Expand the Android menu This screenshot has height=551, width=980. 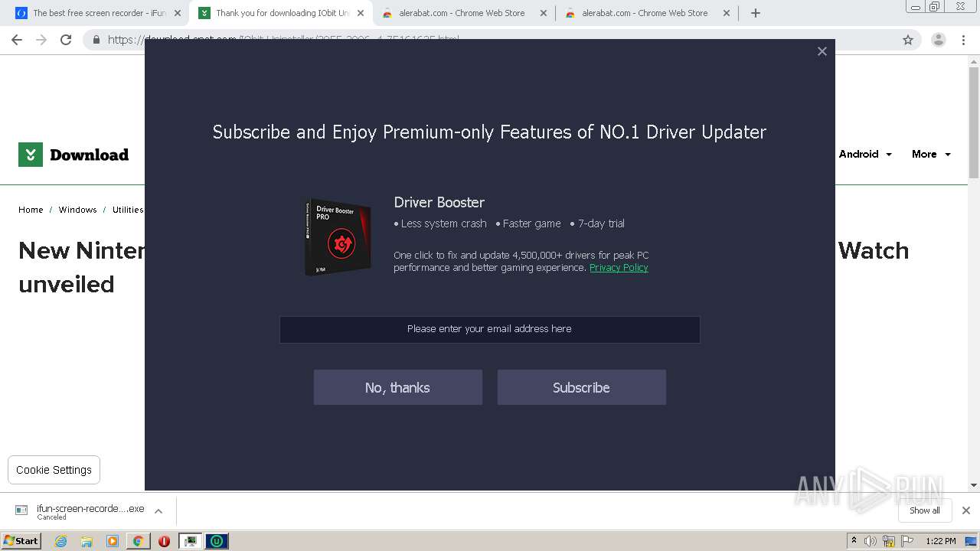865,154
